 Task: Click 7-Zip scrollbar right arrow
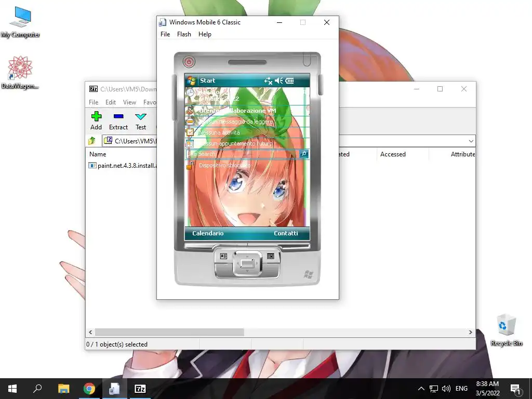pyautogui.click(x=471, y=332)
